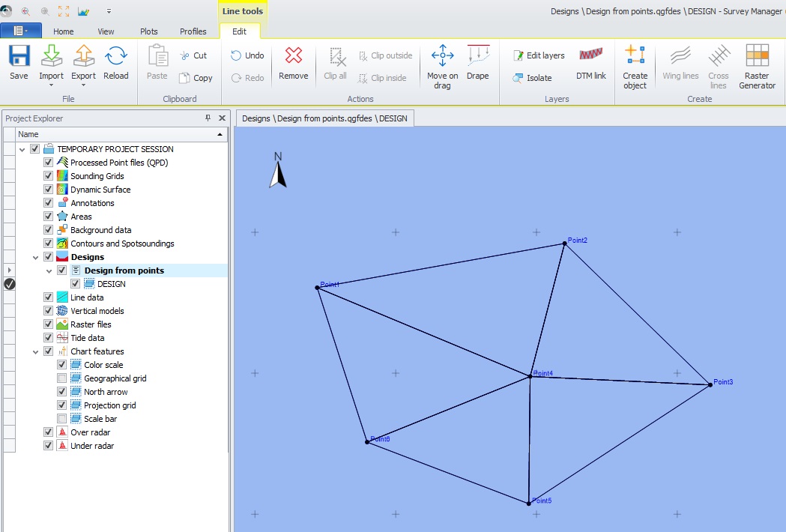Enable the Scale bar checkbox

tap(62, 419)
